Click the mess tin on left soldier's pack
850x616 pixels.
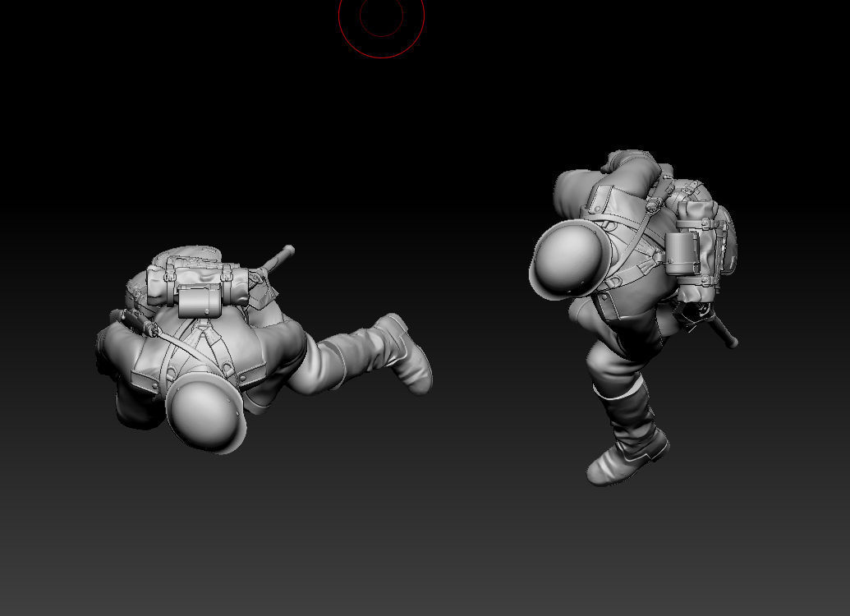tap(200, 301)
